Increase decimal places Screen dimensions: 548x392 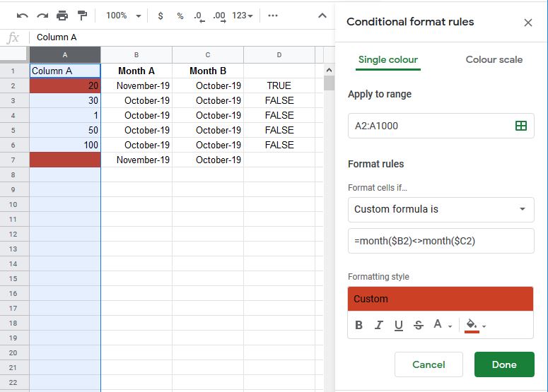click(219, 16)
